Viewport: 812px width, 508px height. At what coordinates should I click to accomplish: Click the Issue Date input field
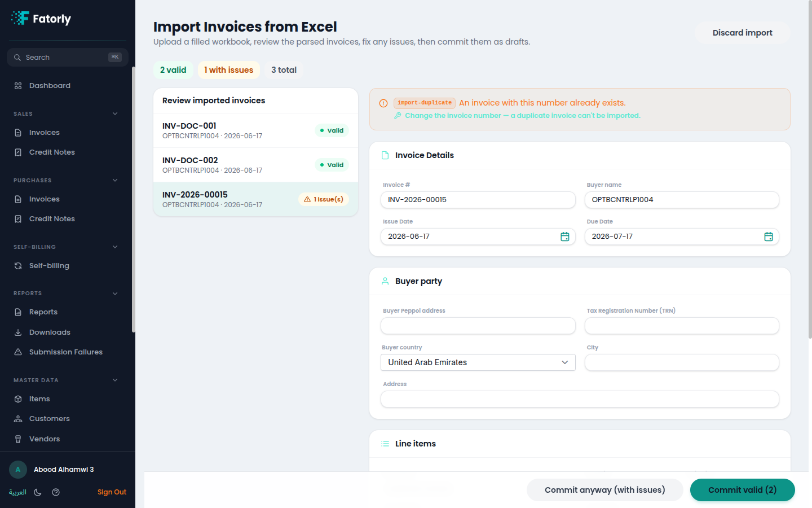pos(478,237)
